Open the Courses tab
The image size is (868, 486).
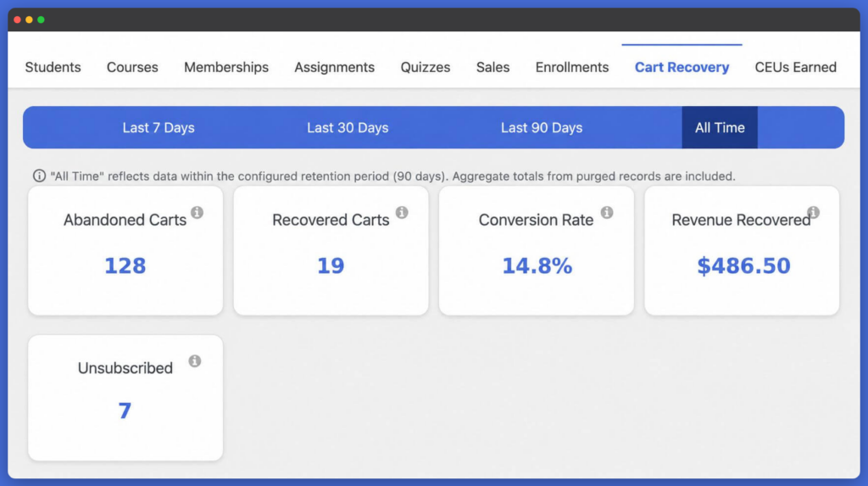132,67
